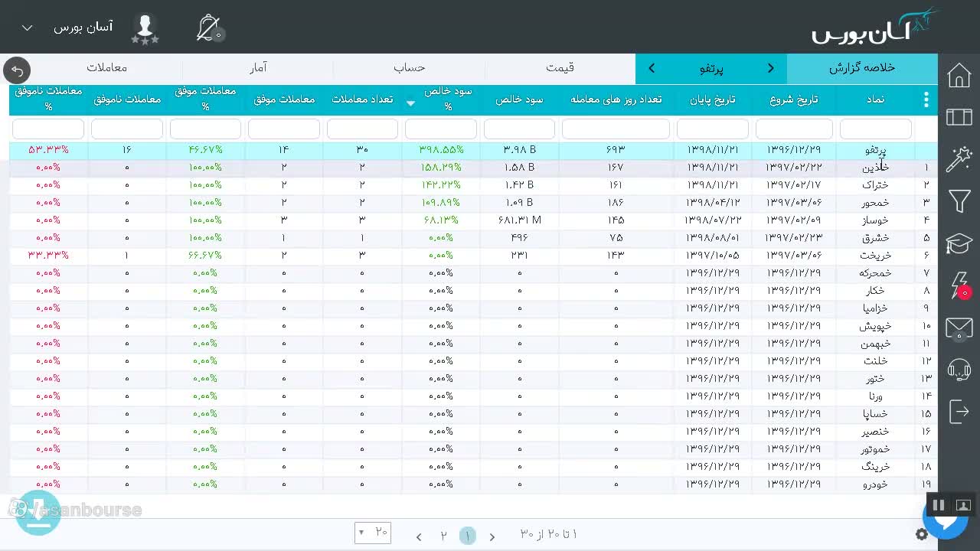Click the logout exit icon
Screen dimensions: 980x551
point(959,412)
